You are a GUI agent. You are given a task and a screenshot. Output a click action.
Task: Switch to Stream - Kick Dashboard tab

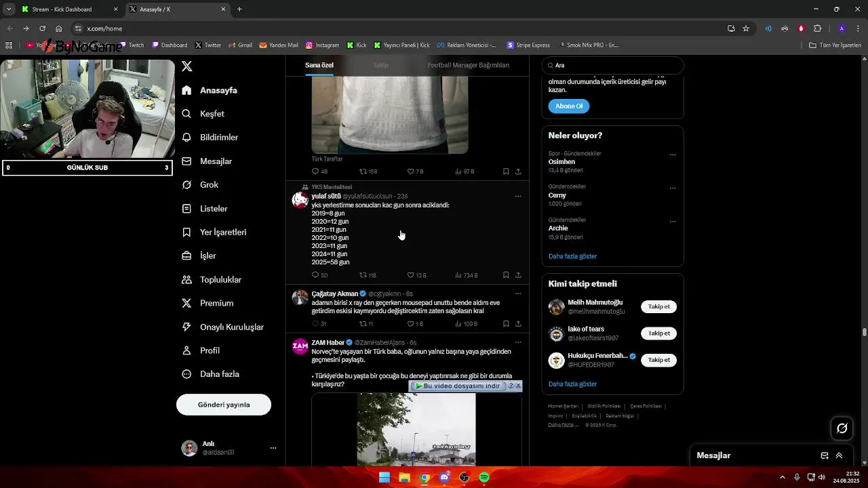click(x=69, y=9)
